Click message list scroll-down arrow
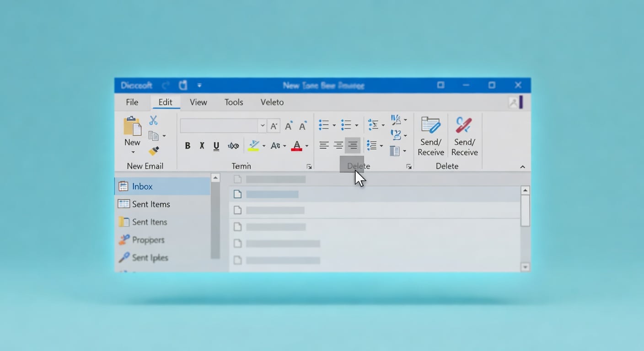 point(525,267)
